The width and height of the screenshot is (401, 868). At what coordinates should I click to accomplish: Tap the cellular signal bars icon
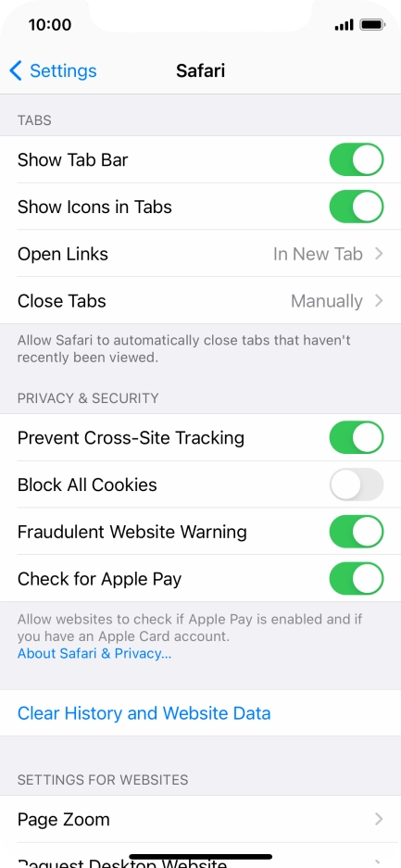[344, 25]
